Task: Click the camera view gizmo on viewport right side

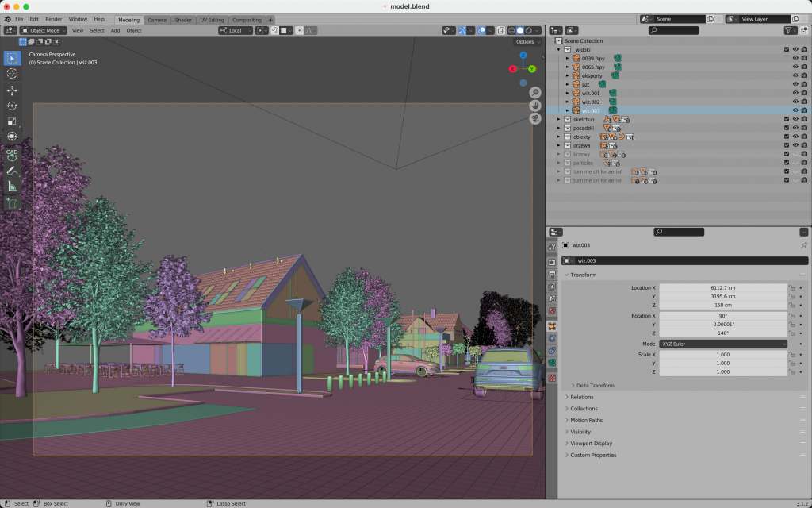Action: click(x=535, y=117)
